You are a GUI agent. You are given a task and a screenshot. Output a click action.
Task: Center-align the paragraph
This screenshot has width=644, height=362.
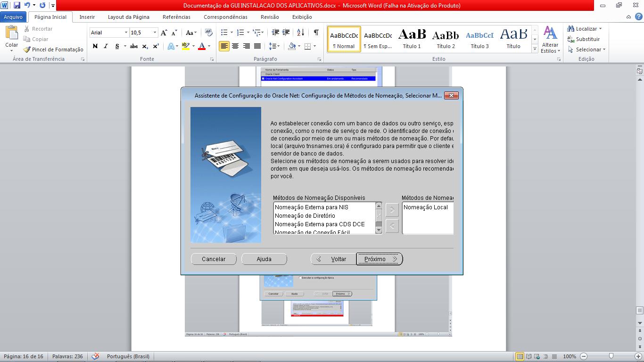[x=235, y=46]
